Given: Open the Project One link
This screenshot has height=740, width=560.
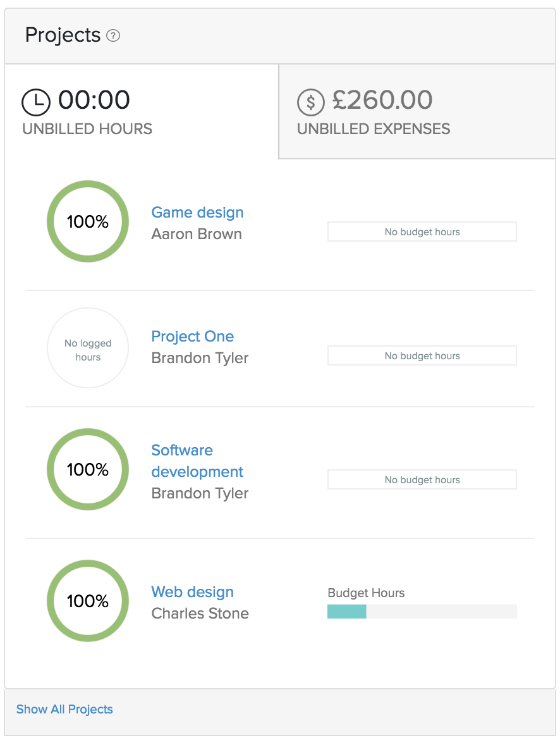Looking at the screenshot, I should click(x=192, y=336).
